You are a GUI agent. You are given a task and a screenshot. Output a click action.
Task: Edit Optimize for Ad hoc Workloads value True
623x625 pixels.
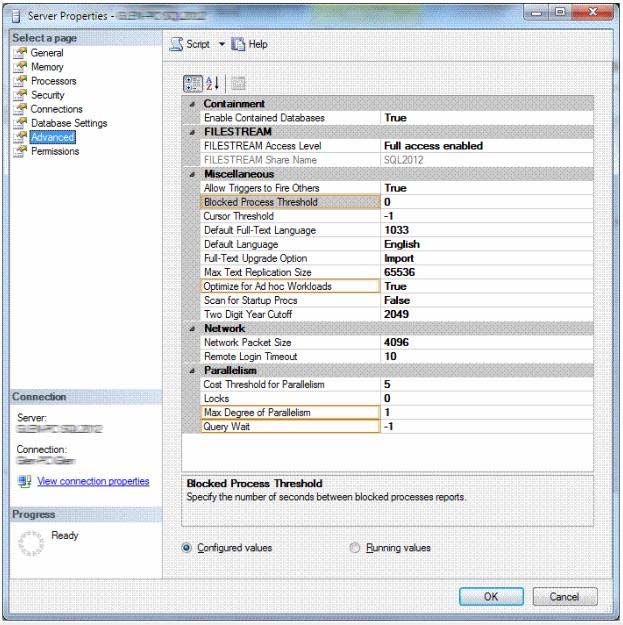(x=487, y=286)
